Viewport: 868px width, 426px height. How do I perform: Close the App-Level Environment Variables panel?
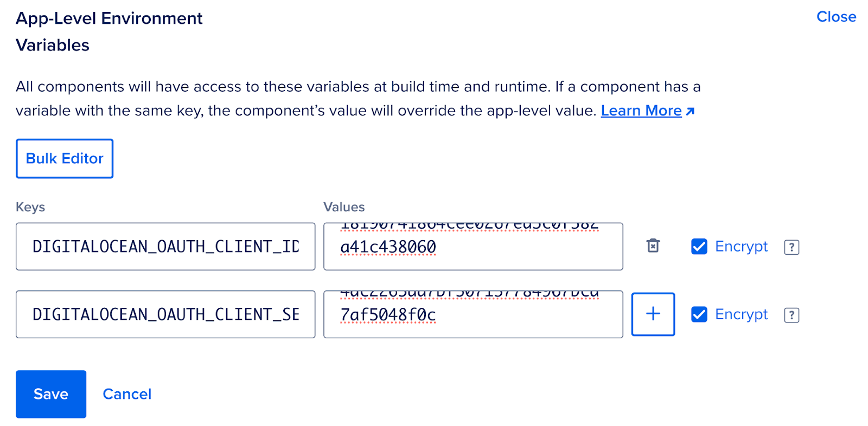[835, 17]
